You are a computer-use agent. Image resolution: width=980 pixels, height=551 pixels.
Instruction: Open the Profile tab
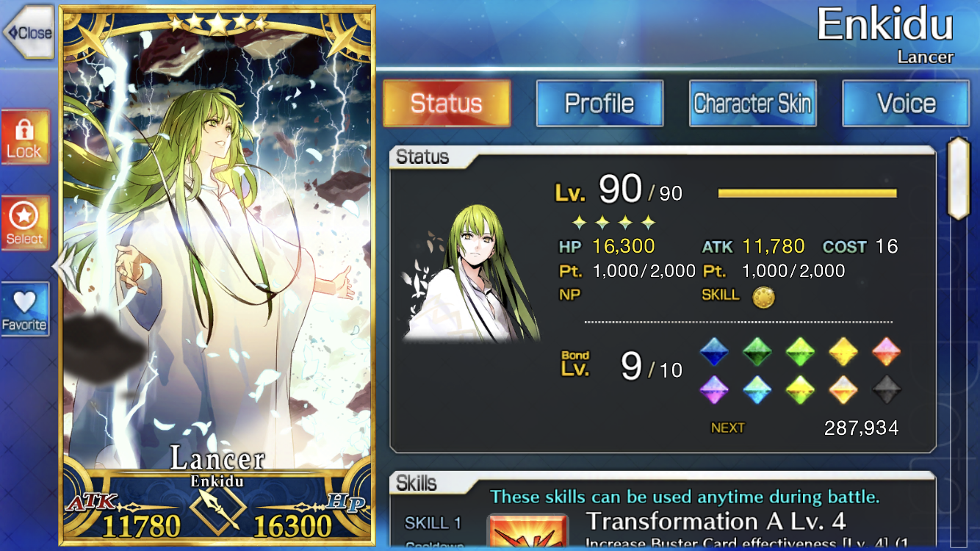[x=599, y=104]
